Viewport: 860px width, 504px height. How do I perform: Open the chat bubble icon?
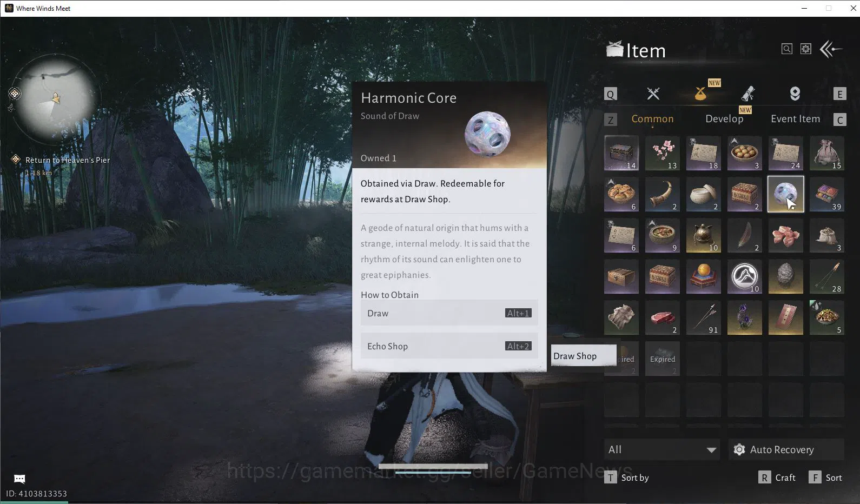coord(19,479)
